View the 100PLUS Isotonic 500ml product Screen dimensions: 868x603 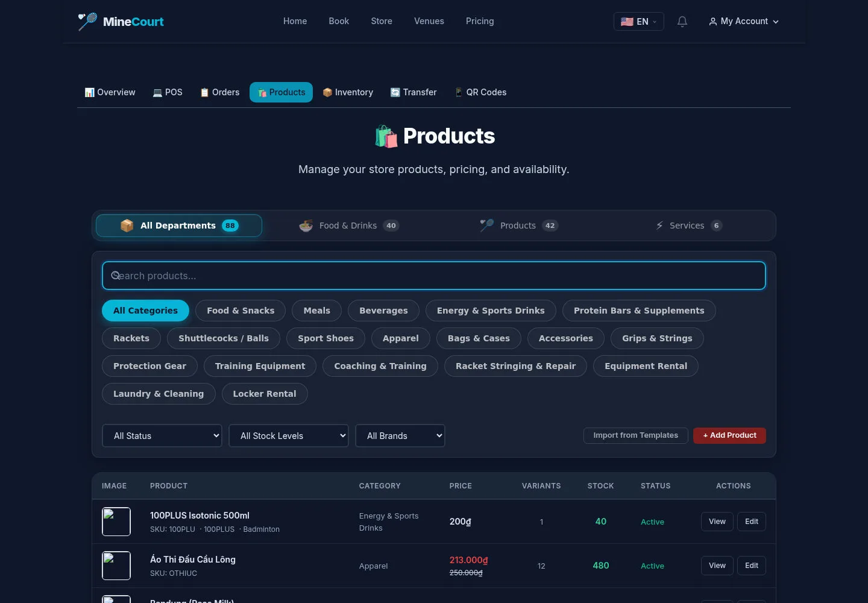click(717, 522)
